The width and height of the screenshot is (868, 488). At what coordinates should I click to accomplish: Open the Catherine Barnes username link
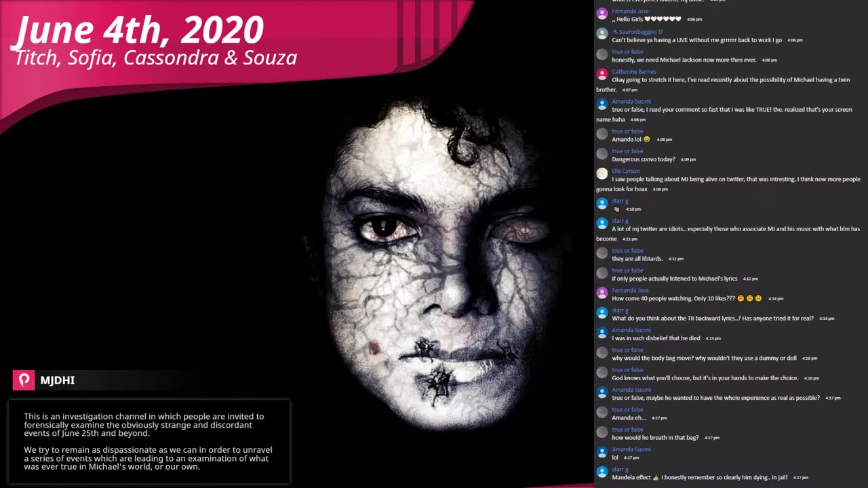coord(634,71)
